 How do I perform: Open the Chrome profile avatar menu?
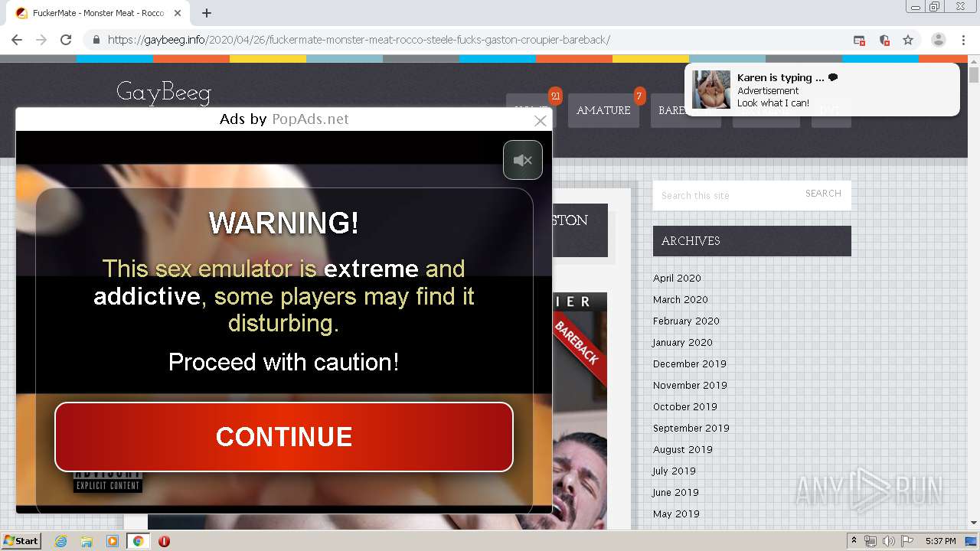938,40
